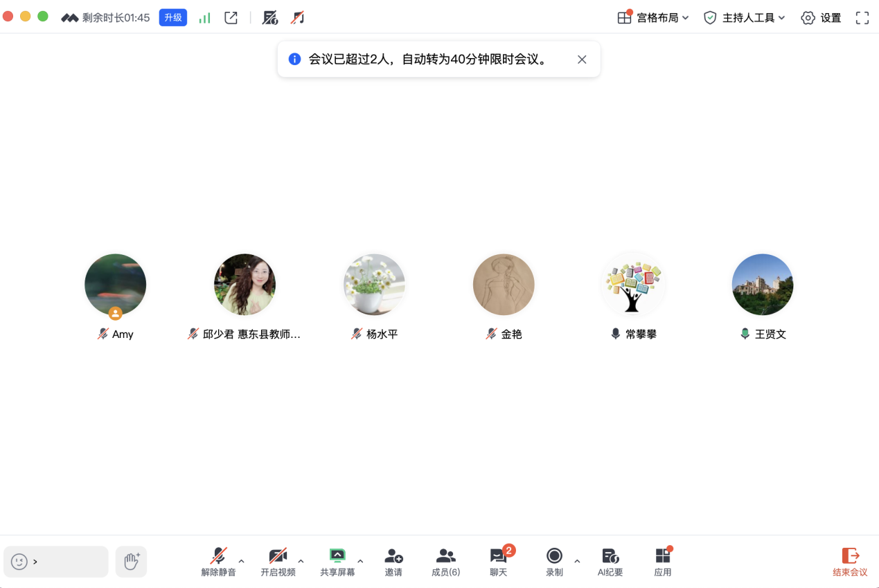
Task: Expand the 主持人工具 host tools menu
Action: [x=745, y=18]
